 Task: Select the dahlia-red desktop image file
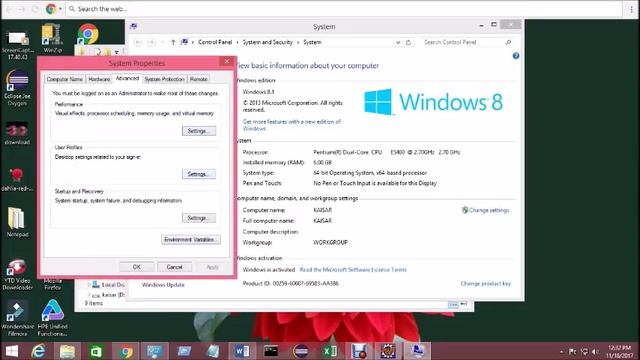[x=17, y=180]
